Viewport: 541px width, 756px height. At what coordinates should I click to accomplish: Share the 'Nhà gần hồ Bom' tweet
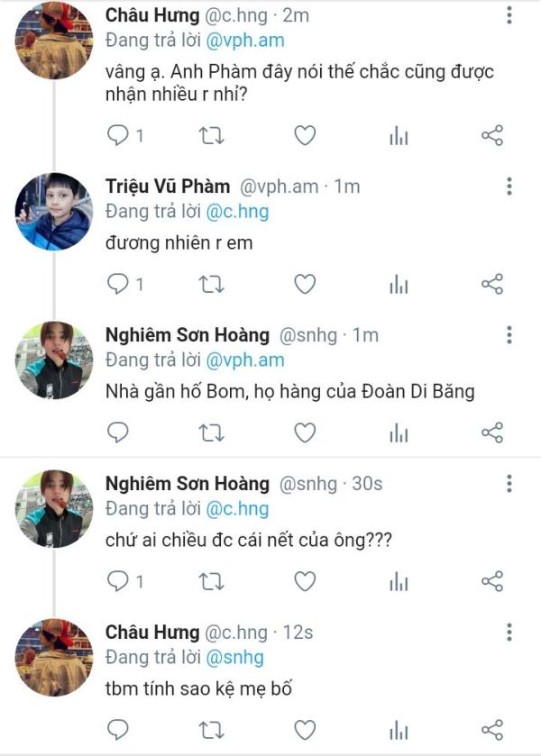coord(492,433)
